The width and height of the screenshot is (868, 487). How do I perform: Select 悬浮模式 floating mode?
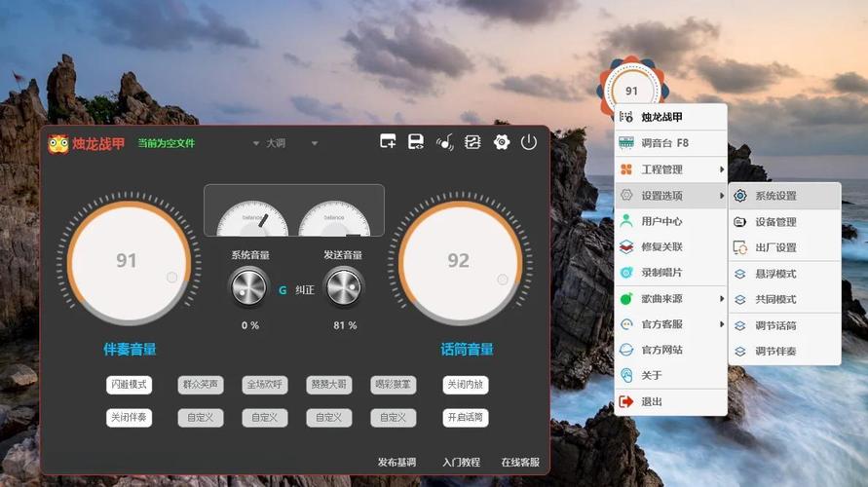(x=785, y=274)
